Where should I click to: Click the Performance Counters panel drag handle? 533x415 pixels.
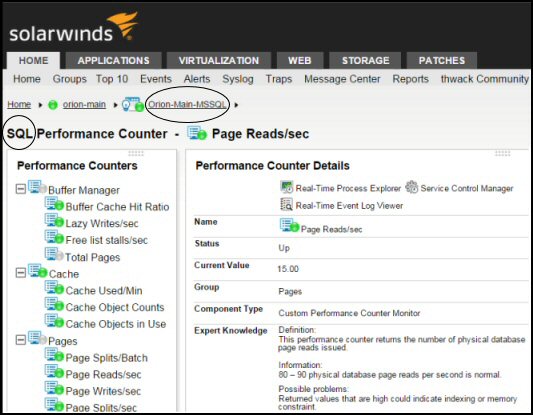(136, 154)
